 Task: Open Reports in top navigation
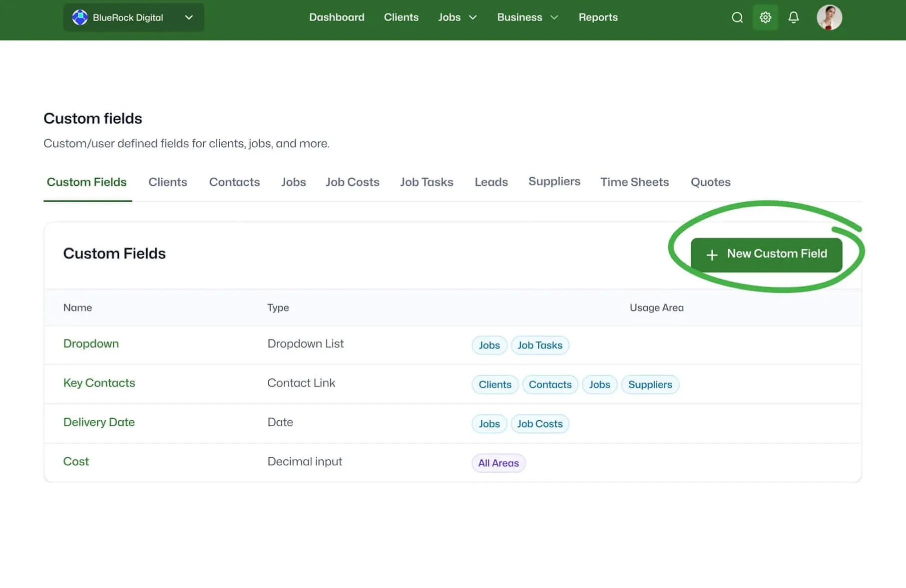[x=598, y=17]
